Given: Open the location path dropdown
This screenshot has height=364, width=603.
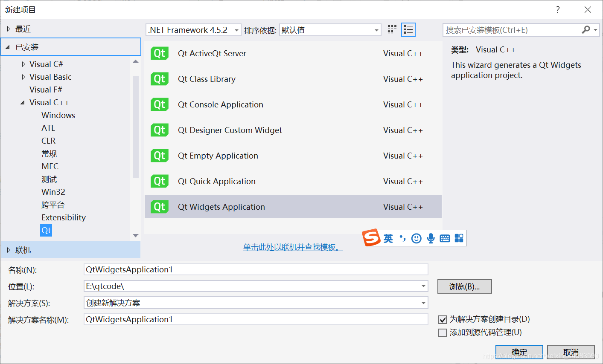Looking at the screenshot, I should point(423,286).
